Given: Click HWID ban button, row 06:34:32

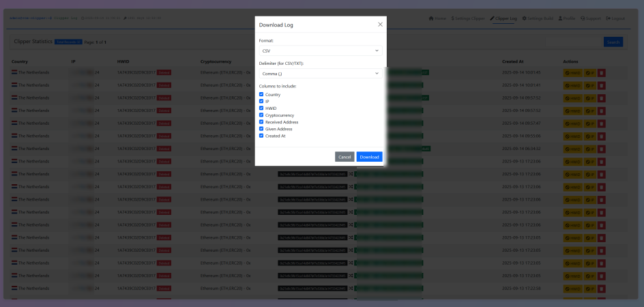Looking at the screenshot, I should 572,149.
